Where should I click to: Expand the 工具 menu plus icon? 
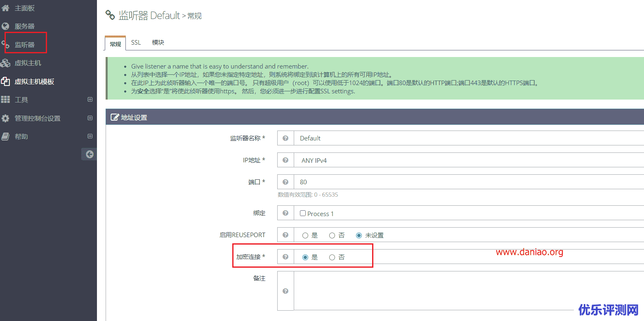pos(90,100)
